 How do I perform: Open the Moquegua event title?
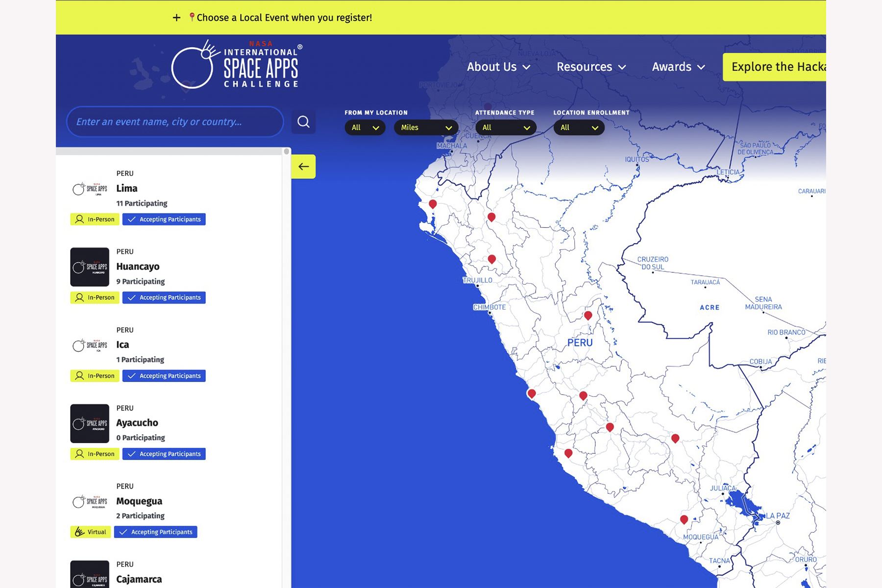point(139,501)
